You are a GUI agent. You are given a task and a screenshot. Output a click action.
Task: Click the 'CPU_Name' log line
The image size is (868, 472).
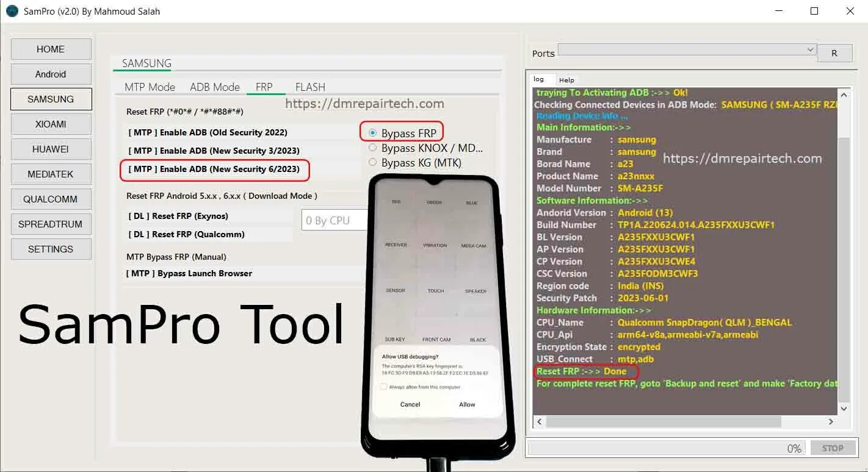664,323
